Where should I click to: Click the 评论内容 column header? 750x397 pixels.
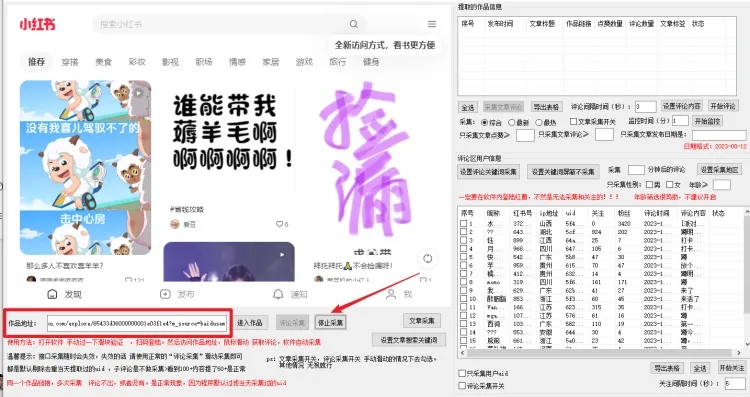(x=693, y=213)
